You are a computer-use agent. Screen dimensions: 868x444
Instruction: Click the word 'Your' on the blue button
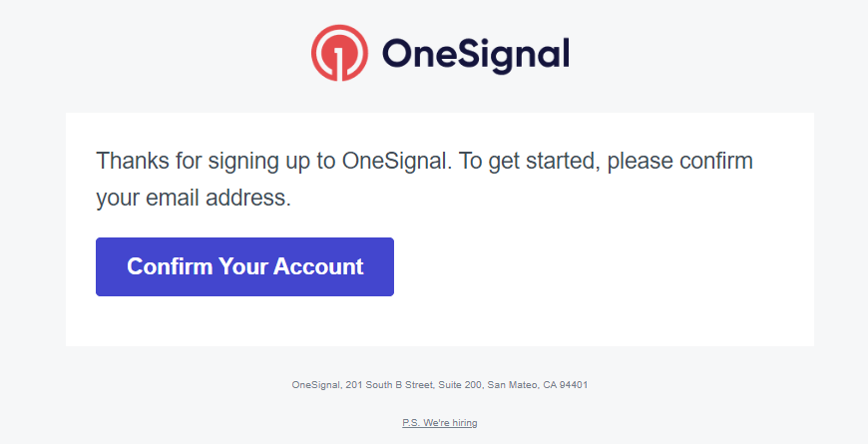pos(243,266)
